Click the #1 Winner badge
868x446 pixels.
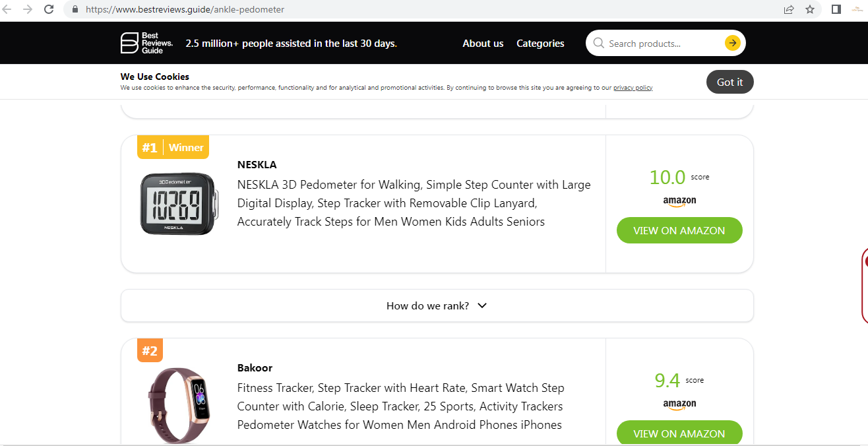(x=173, y=147)
